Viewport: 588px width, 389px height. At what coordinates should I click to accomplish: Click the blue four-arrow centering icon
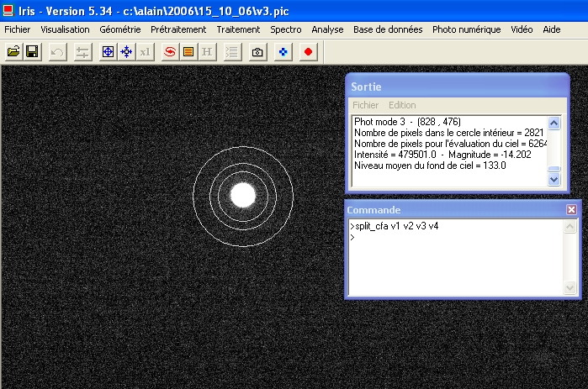(x=127, y=51)
